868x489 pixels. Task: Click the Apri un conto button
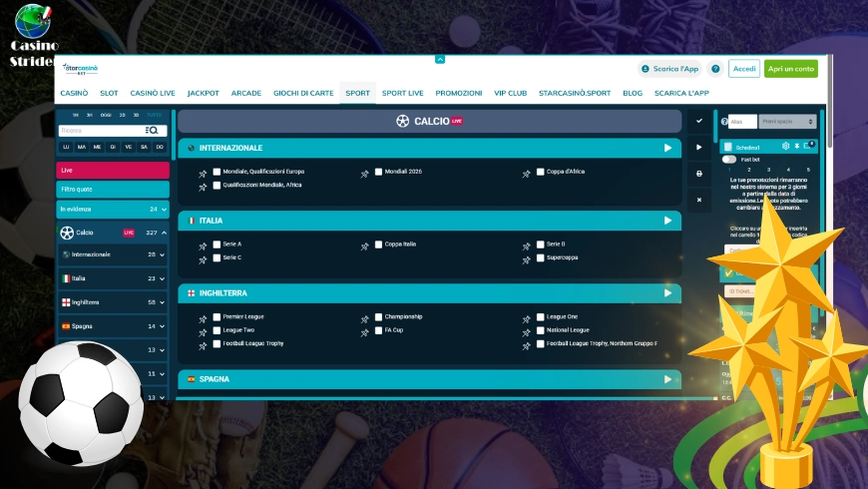pyautogui.click(x=791, y=69)
